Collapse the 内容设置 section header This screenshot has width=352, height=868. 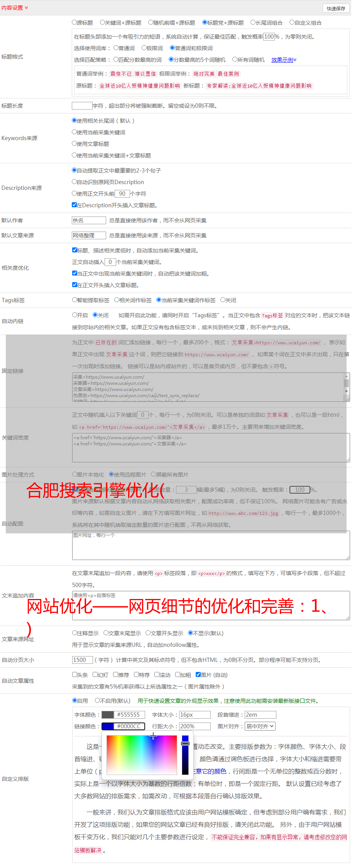pos(15,8)
